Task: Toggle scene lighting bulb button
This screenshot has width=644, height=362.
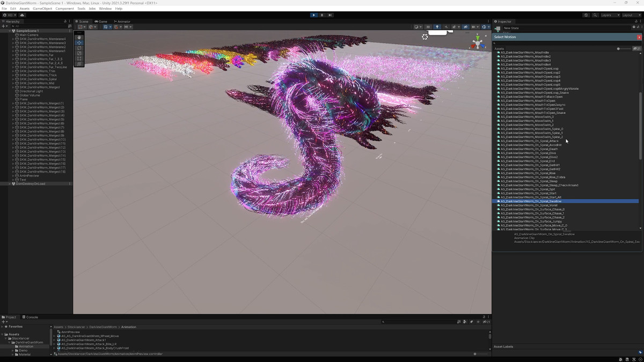Action: (x=437, y=27)
